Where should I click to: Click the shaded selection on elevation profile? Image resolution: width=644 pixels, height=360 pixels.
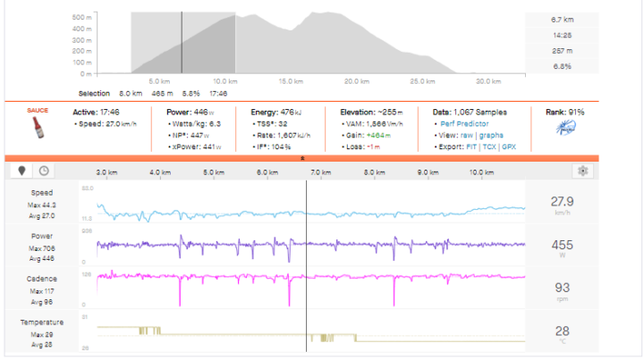(x=183, y=45)
